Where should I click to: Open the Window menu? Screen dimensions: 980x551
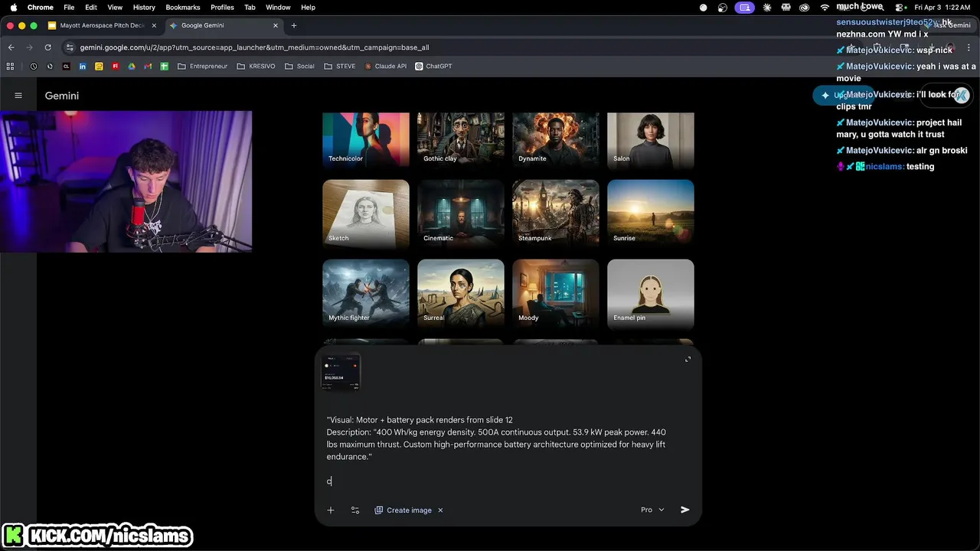[278, 7]
